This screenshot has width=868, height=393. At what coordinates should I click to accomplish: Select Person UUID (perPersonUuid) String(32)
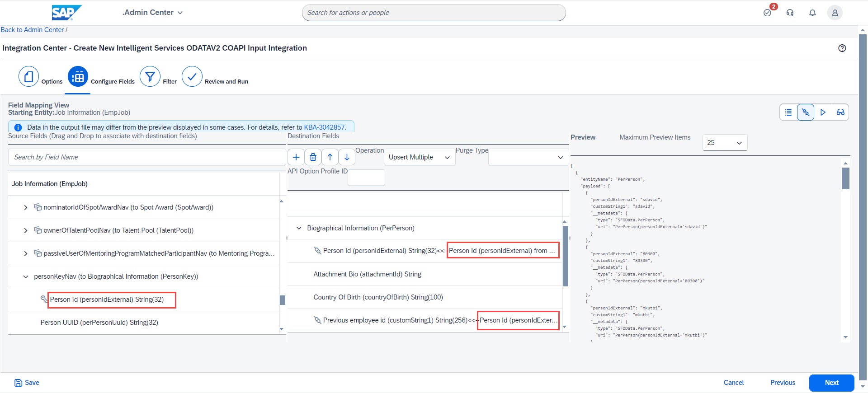click(x=99, y=323)
